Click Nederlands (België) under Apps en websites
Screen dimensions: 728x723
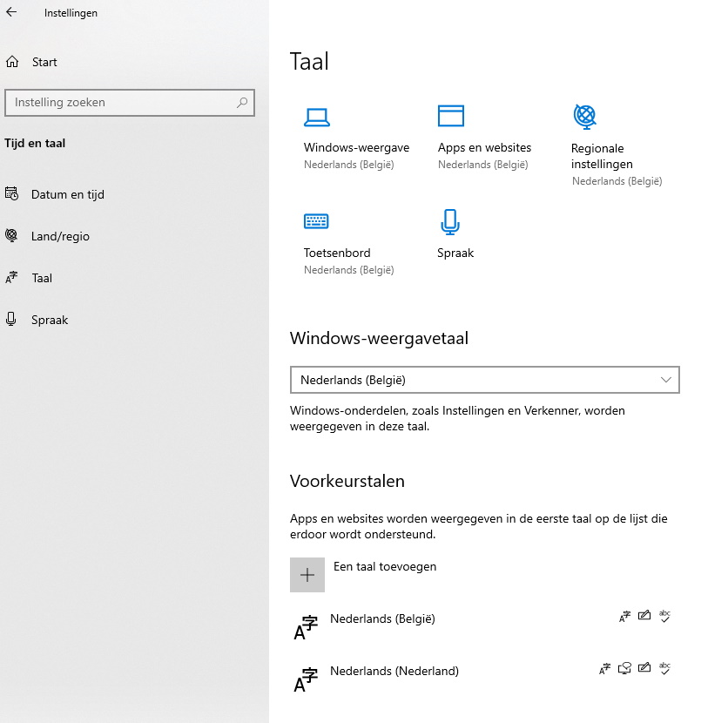(x=482, y=165)
